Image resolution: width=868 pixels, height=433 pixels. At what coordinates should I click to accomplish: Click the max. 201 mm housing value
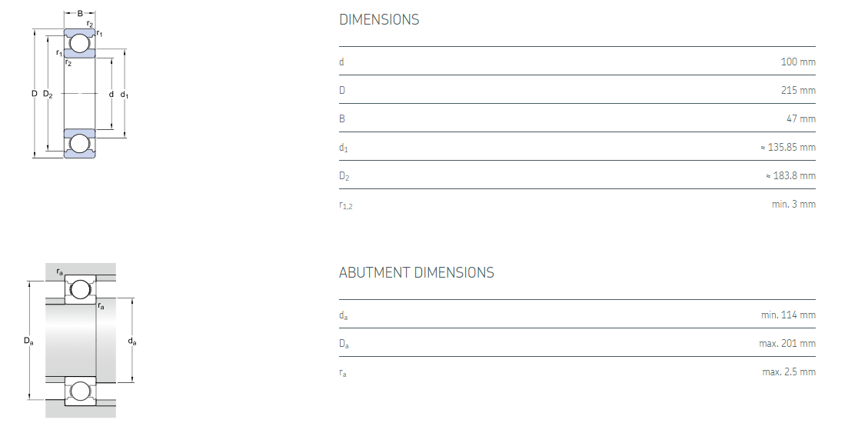[787, 343]
